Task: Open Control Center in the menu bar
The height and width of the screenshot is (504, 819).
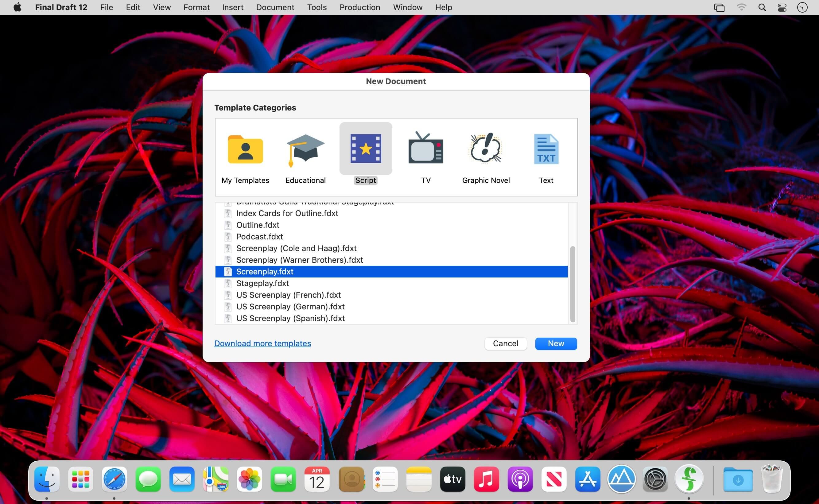Action: pyautogui.click(x=782, y=7)
